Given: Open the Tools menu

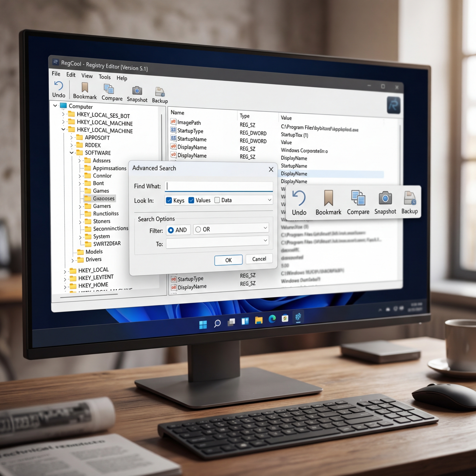Looking at the screenshot, I should click(105, 77).
